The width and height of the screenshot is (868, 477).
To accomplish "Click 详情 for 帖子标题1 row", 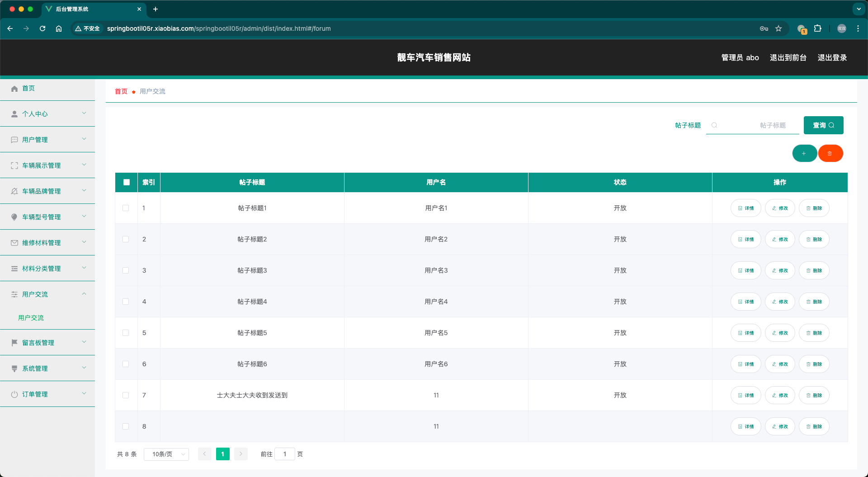I will coord(746,208).
